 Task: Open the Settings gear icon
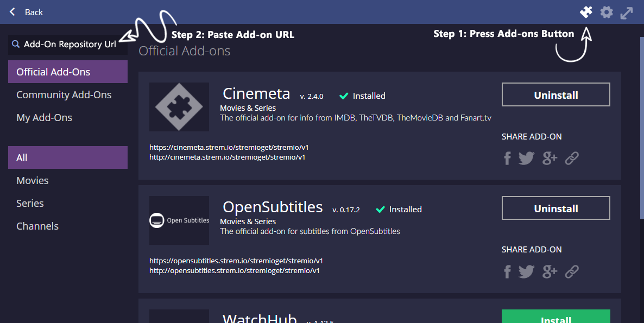607,11
